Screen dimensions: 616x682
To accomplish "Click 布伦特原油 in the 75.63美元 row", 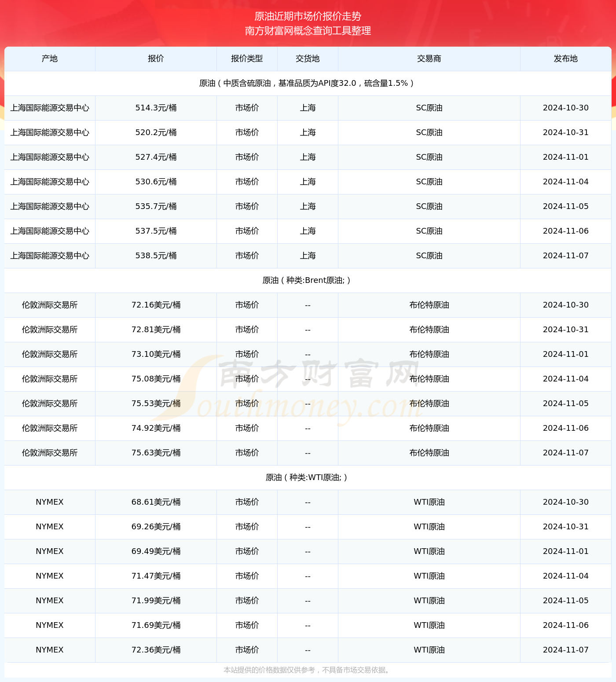I will coord(429,453).
